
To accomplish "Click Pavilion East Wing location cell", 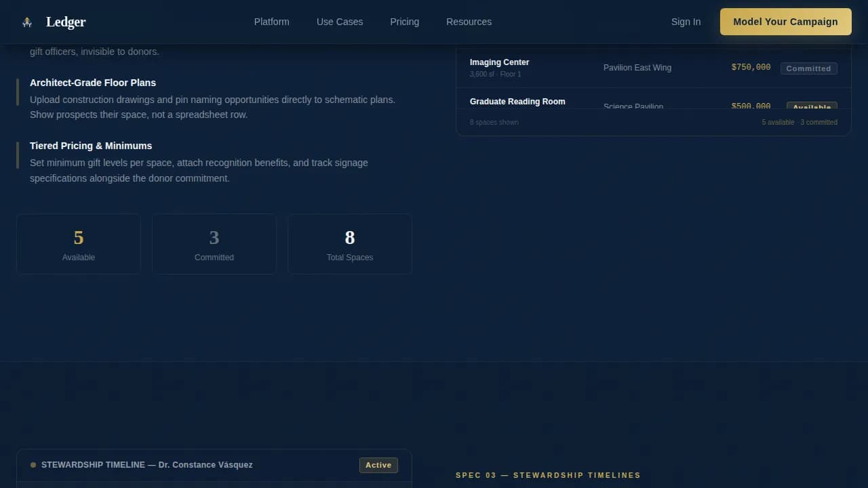I will 637,68.
